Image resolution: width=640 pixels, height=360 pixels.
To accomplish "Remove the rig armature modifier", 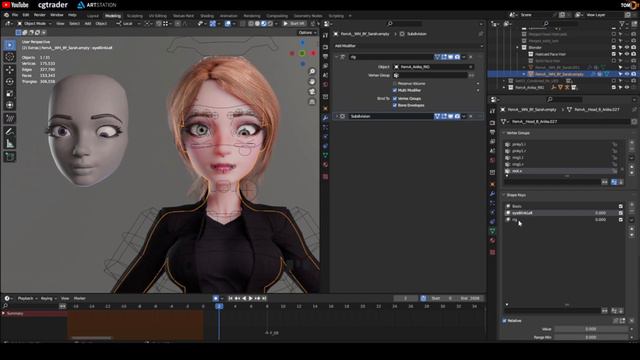I will tap(471, 57).
